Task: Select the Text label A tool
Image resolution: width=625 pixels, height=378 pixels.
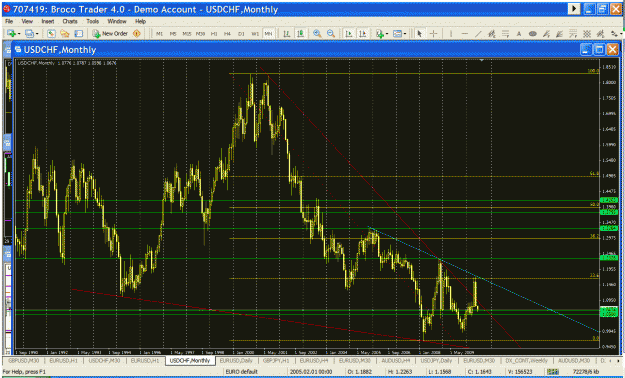Action: (519, 34)
